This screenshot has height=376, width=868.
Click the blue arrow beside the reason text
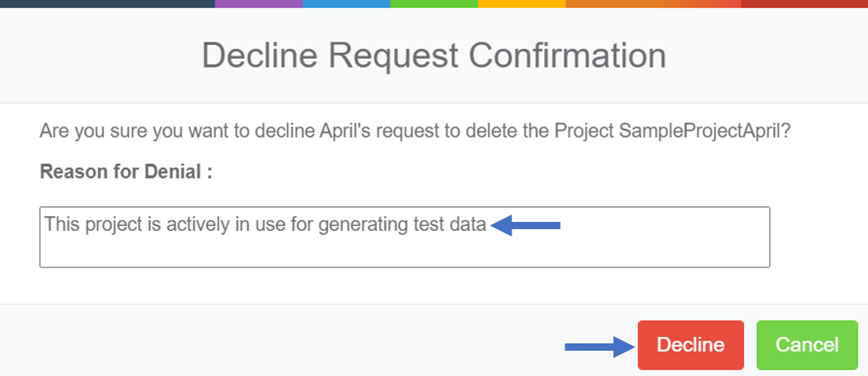(528, 226)
